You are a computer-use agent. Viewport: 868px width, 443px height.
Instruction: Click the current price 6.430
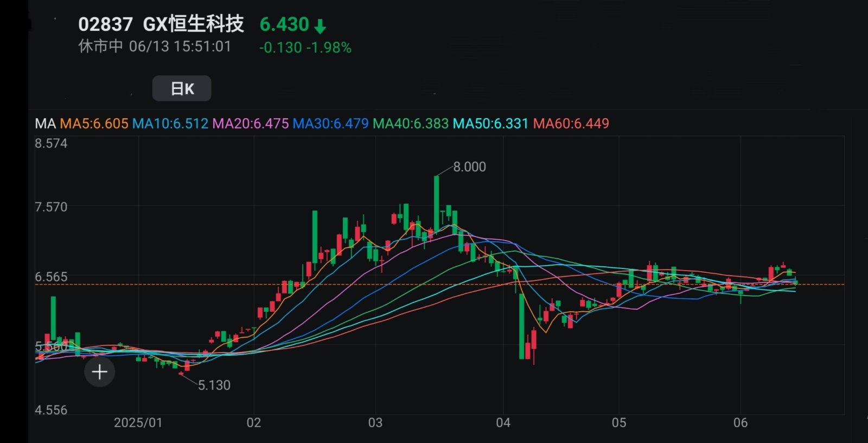point(284,24)
